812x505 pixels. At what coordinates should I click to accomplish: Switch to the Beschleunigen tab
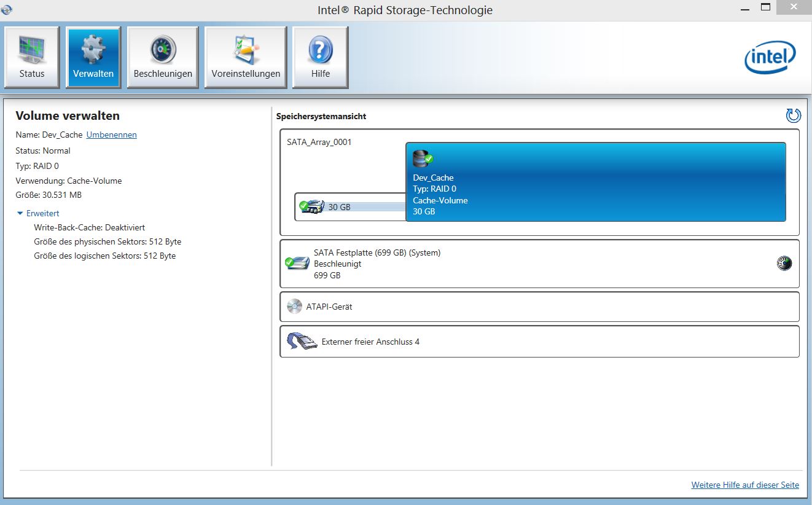click(x=163, y=58)
